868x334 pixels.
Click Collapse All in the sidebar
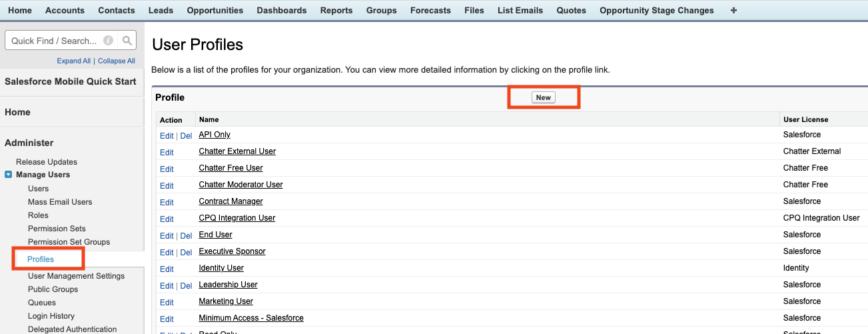coord(117,61)
